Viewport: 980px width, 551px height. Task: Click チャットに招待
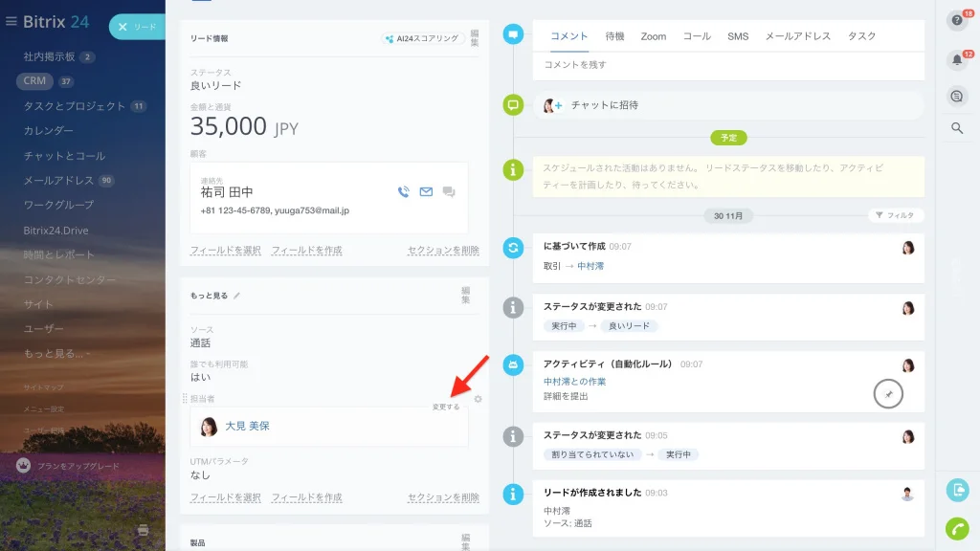[x=605, y=105]
